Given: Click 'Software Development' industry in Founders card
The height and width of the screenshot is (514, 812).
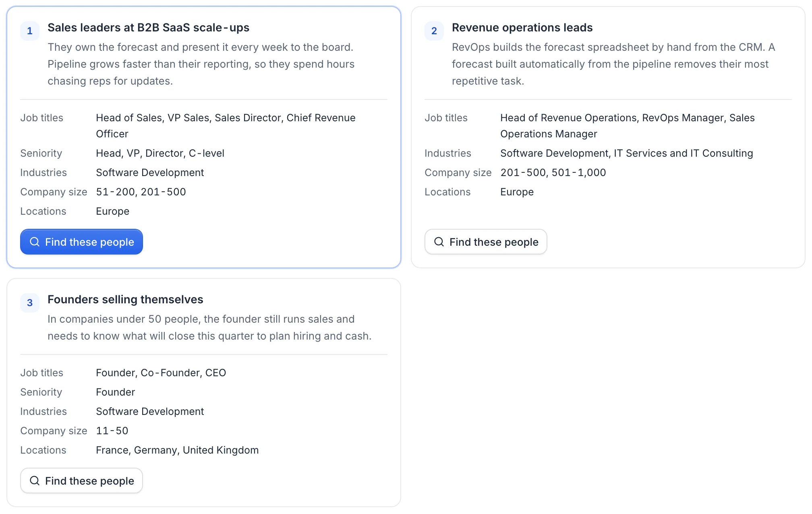Looking at the screenshot, I should point(150,411).
